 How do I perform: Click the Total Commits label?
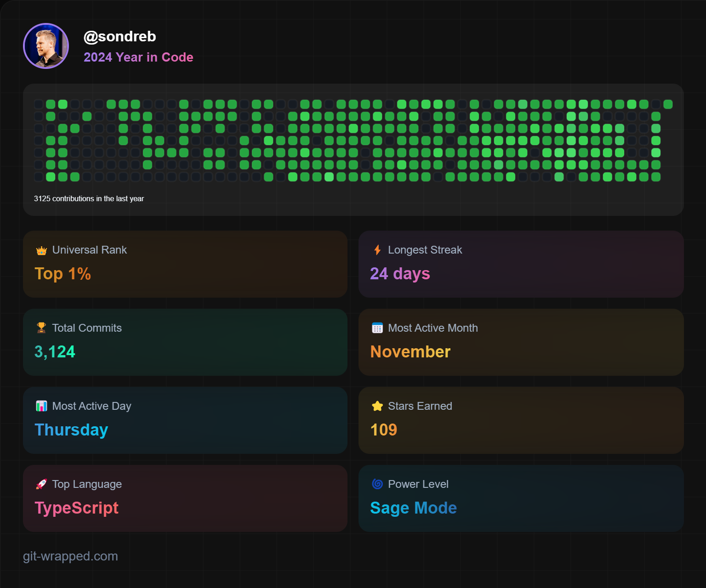point(87,328)
